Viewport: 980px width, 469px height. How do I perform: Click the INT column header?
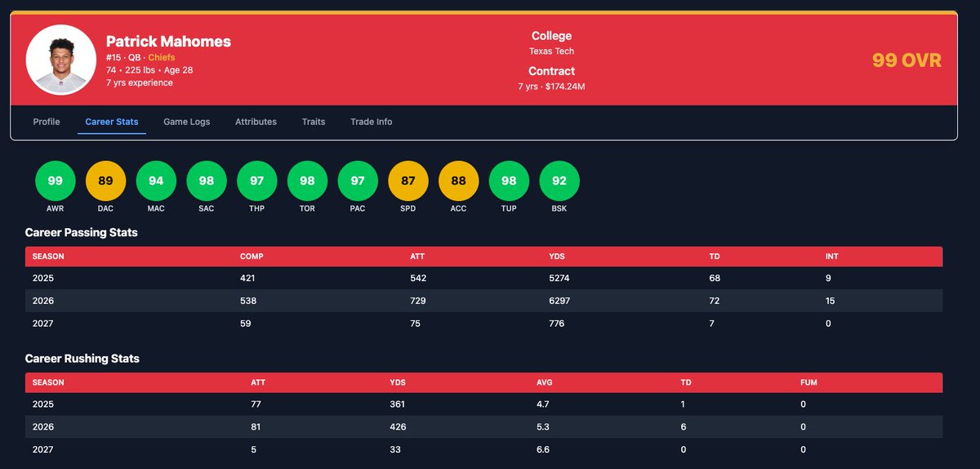pyautogui.click(x=831, y=257)
